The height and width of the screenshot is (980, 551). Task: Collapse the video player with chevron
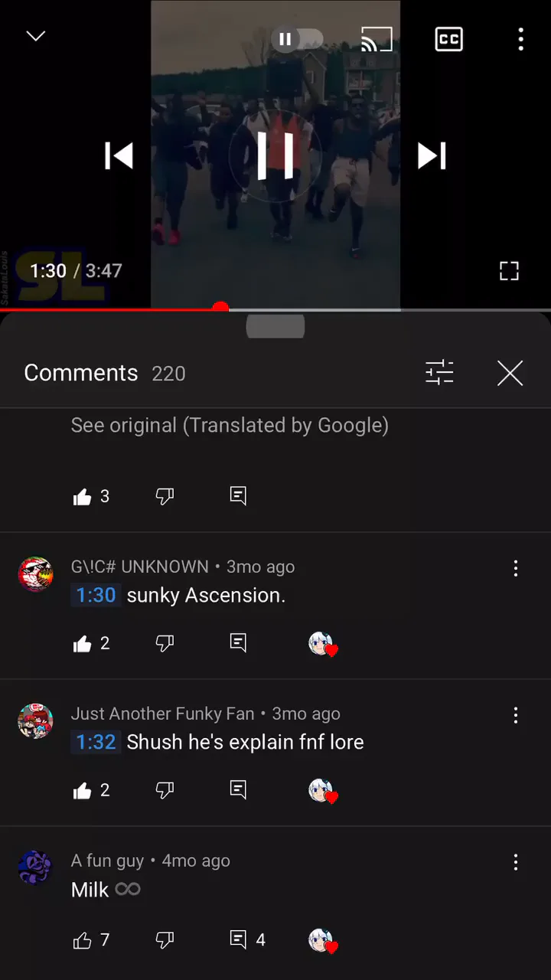pos(36,36)
